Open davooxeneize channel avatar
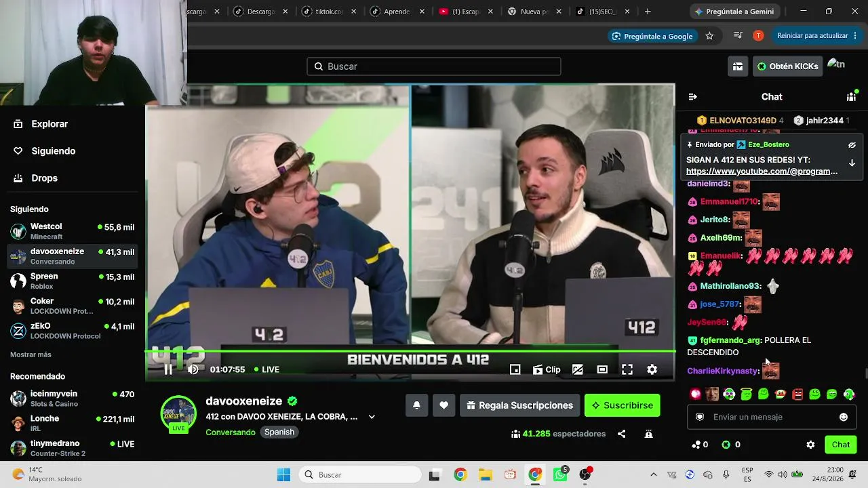The image size is (868, 488). tap(178, 413)
